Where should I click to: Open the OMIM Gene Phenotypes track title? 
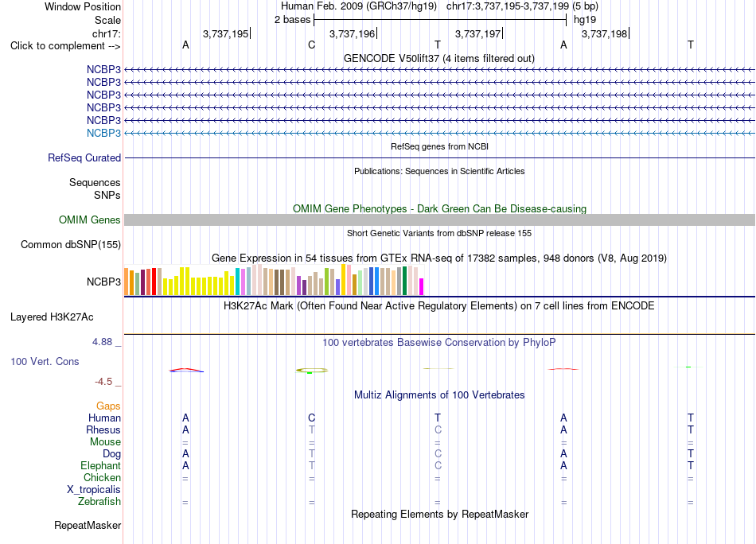tap(439, 208)
